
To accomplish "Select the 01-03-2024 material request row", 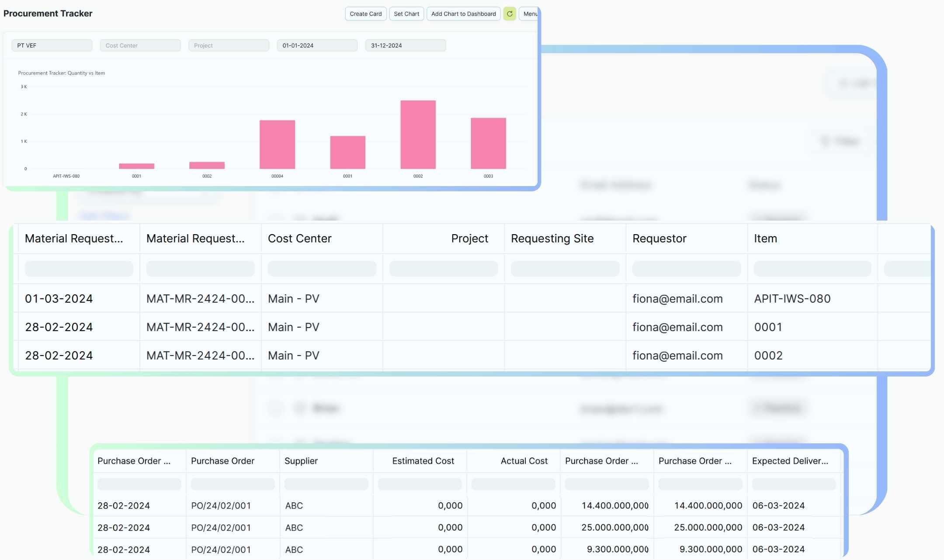I will point(59,299).
